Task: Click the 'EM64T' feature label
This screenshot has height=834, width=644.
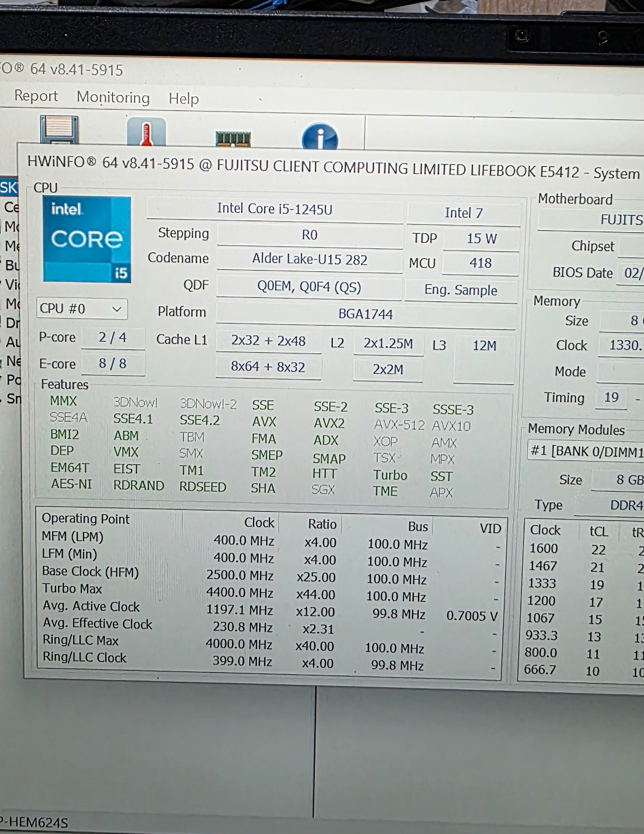Action: coord(70,467)
